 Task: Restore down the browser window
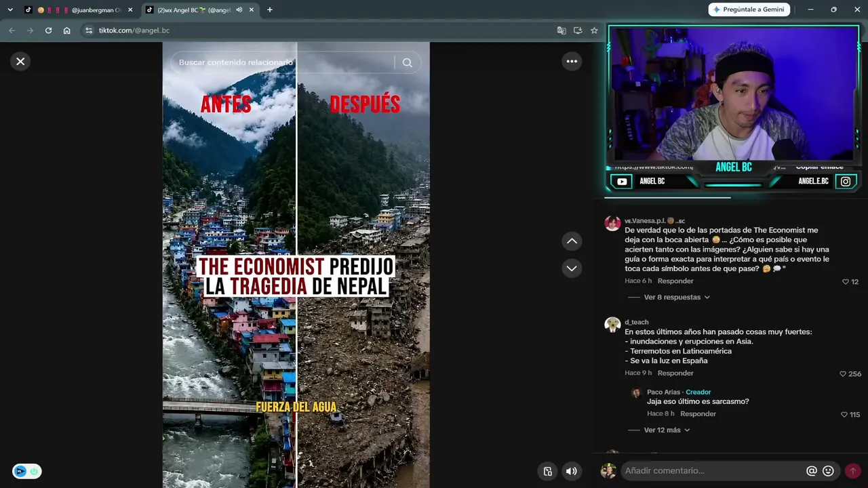coord(833,9)
